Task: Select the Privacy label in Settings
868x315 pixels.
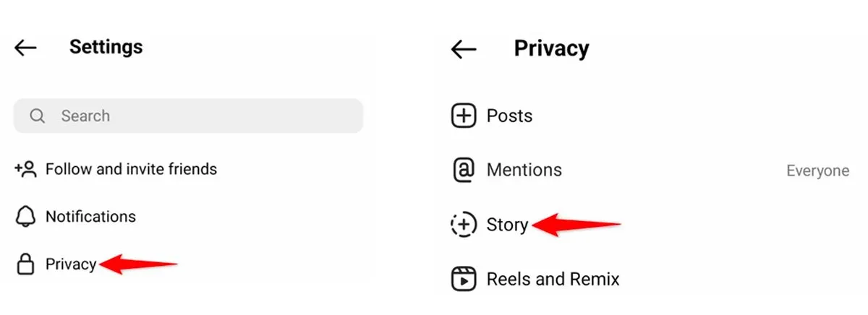Action: point(71,264)
